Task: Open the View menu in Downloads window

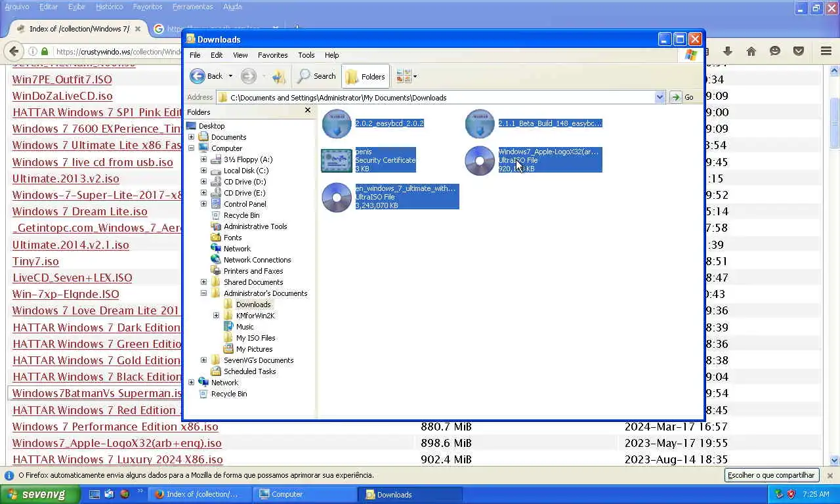Action: point(240,55)
